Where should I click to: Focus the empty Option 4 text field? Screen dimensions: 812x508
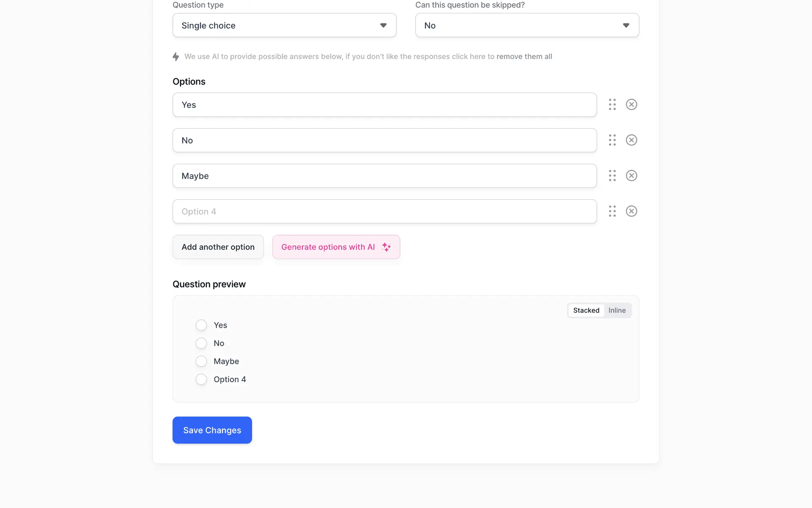point(384,212)
